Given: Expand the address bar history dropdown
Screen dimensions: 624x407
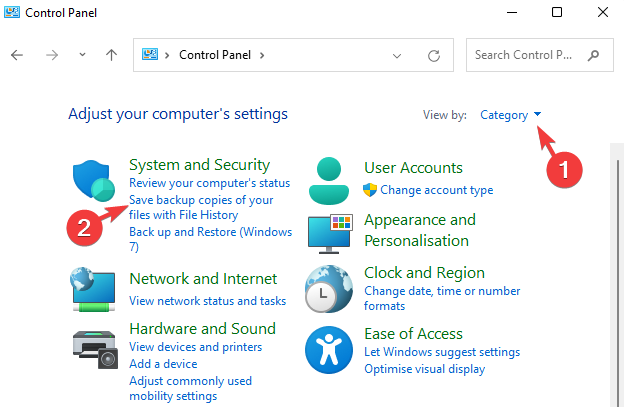Looking at the screenshot, I should tap(397, 55).
